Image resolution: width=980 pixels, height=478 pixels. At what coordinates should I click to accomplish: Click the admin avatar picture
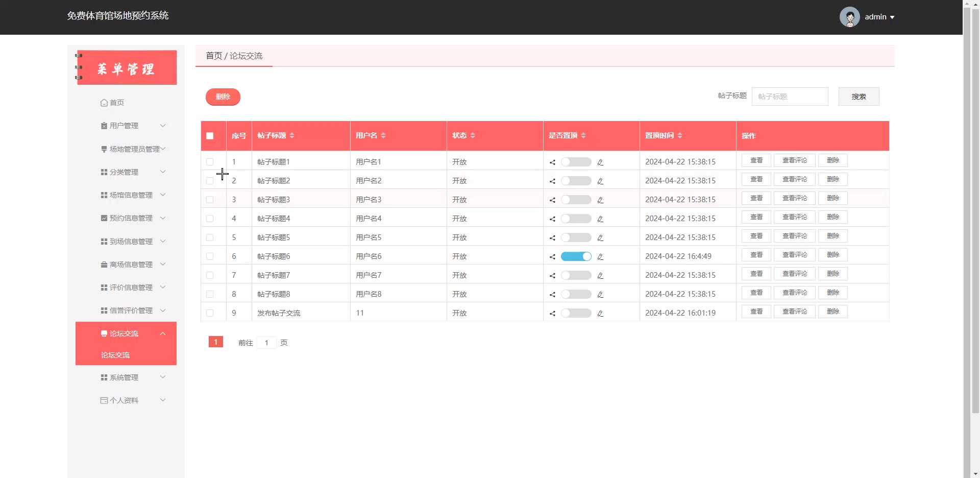[x=849, y=17]
